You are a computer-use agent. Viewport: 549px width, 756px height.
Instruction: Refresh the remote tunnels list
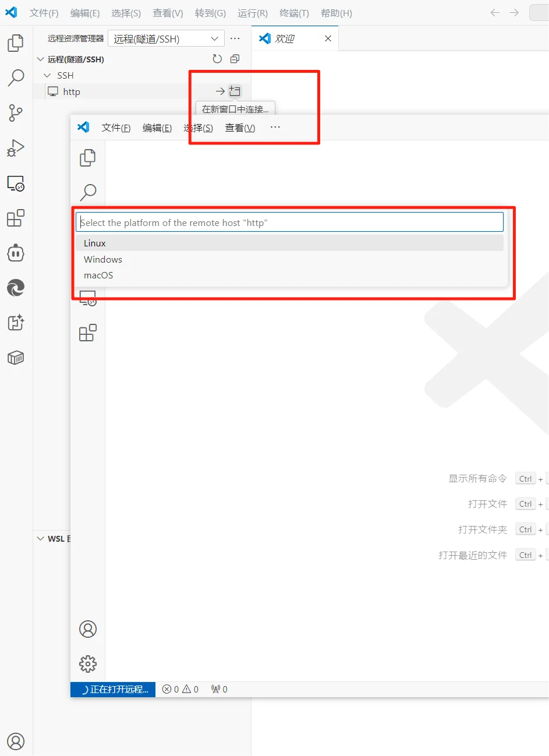pos(217,58)
